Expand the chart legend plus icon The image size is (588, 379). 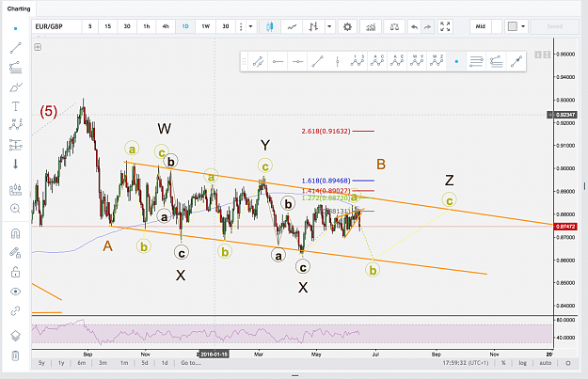pyautogui.click(x=38, y=47)
